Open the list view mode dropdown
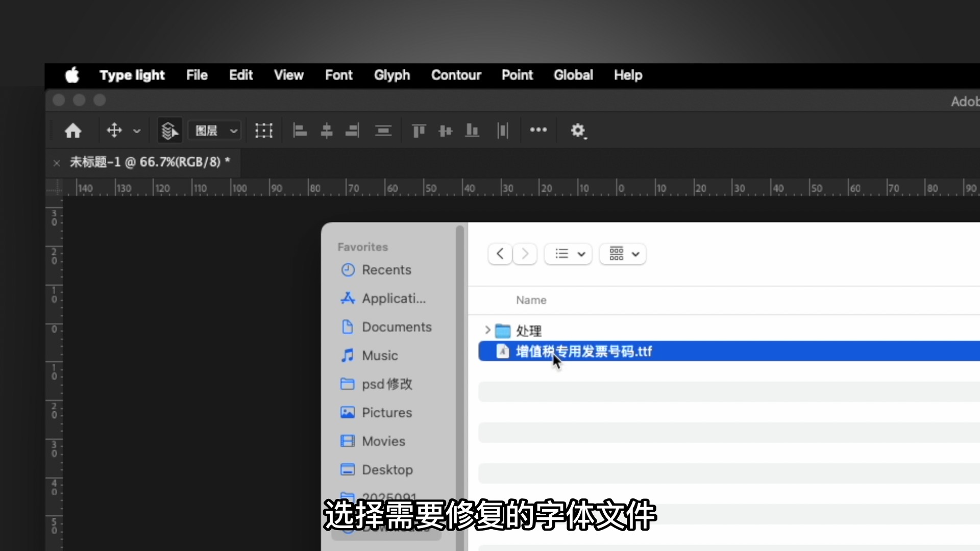The width and height of the screenshot is (980, 551). pos(569,254)
